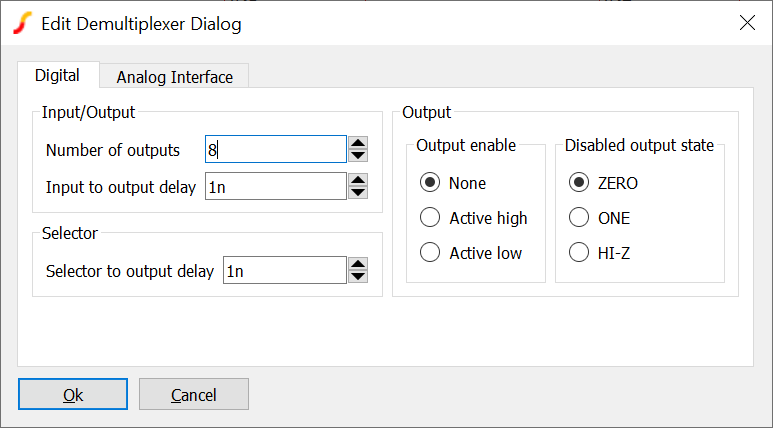Viewport: 773px width, 428px height.
Task: Set Disabled output state to ZERO
Action: [579, 183]
